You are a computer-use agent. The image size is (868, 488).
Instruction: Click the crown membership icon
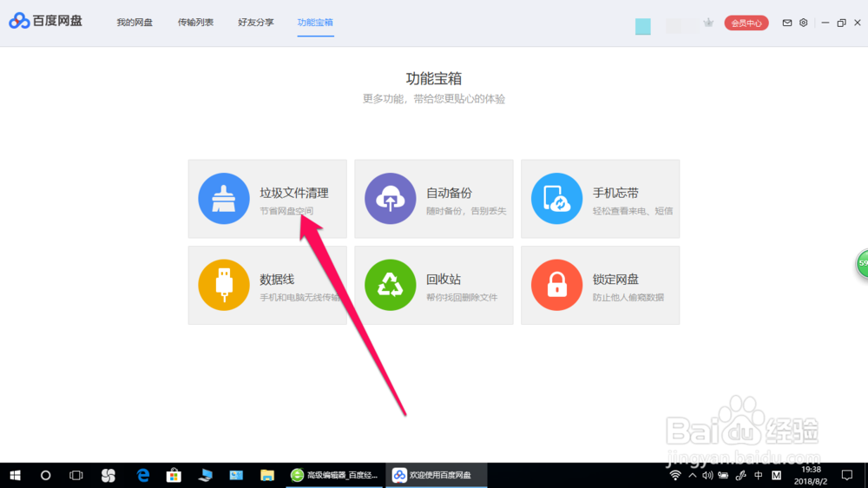(708, 23)
